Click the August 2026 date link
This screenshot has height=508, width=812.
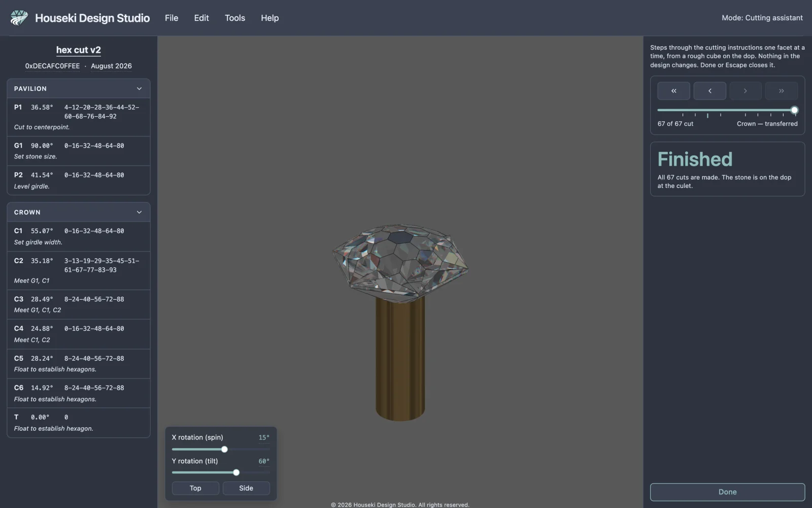click(x=111, y=66)
